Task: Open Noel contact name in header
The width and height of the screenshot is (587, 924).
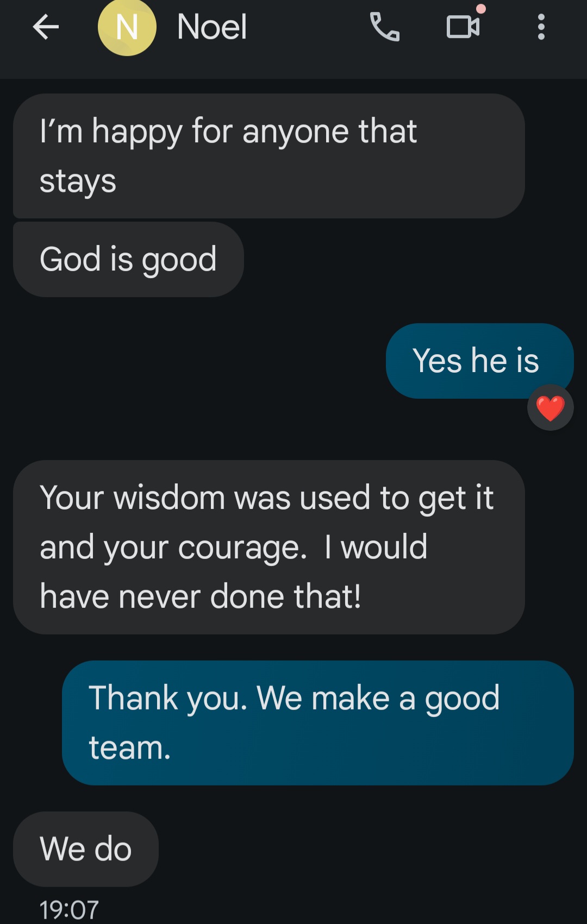Action: pyautogui.click(x=212, y=27)
